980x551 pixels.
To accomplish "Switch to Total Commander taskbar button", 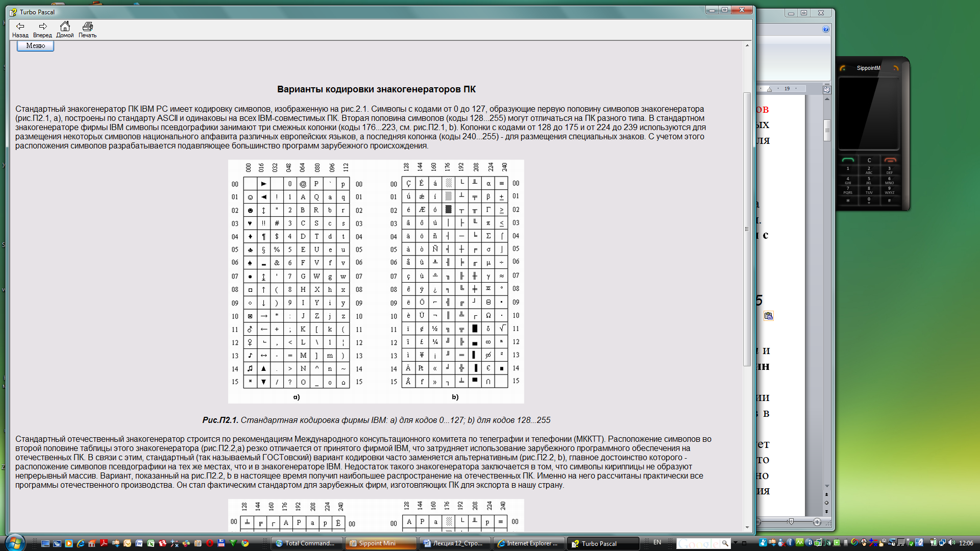I will [306, 543].
